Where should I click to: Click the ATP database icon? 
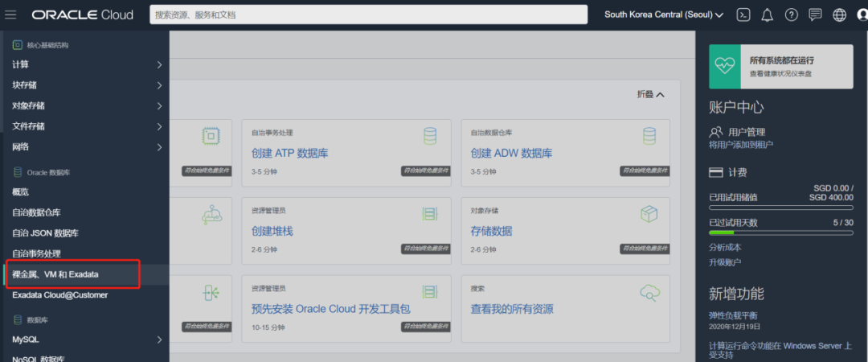(429, 136)
